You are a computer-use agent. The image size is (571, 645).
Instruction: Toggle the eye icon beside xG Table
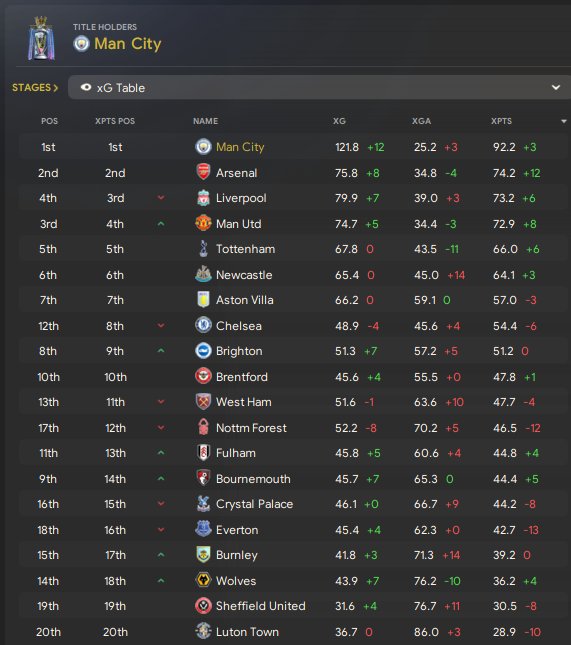pos(86,88)
